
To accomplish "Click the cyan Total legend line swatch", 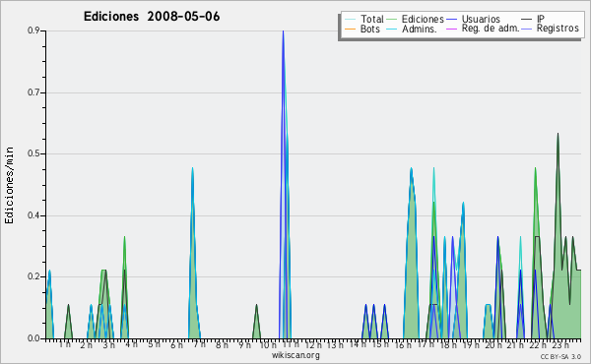I will pos(350,20).
